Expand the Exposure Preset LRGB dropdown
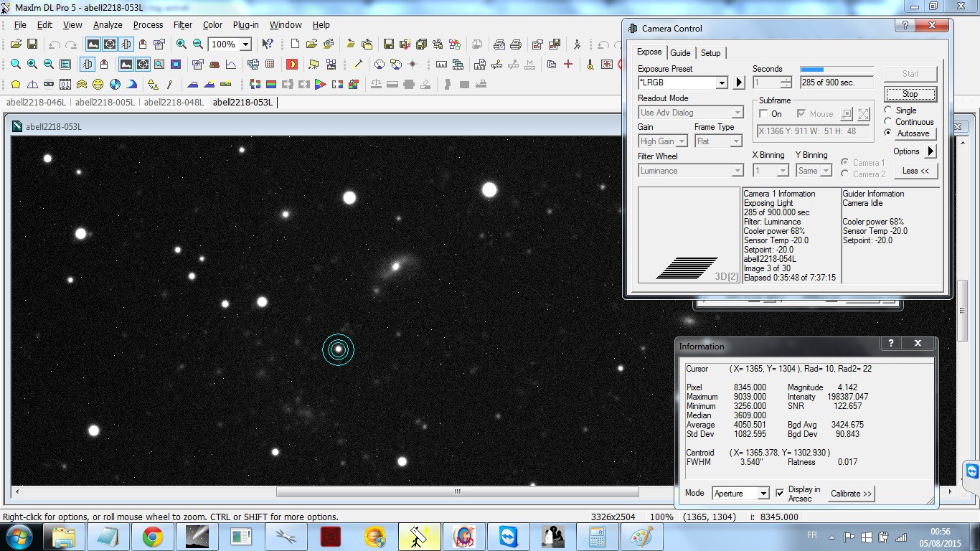The image size is (980, 551). click(x=722, y=83)
